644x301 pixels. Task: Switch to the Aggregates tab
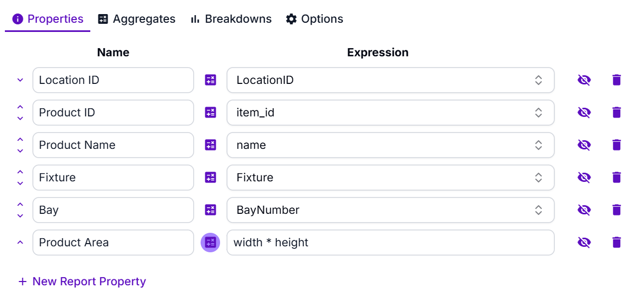137,19
